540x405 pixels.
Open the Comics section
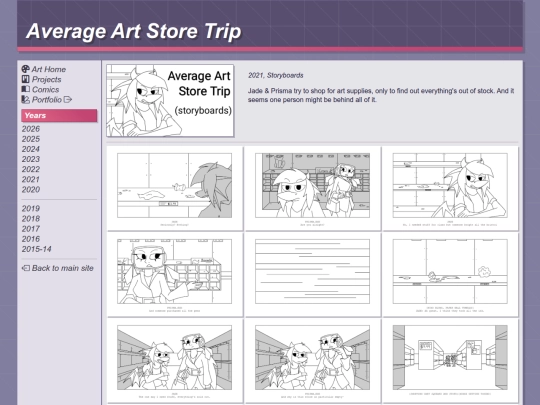click(45, 90)
